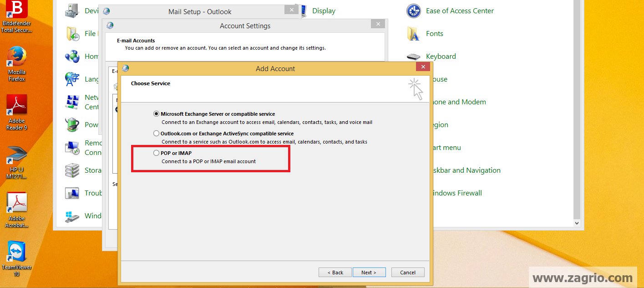Open the Mozilla Firefox desktop shortcut

coord(17,64)
